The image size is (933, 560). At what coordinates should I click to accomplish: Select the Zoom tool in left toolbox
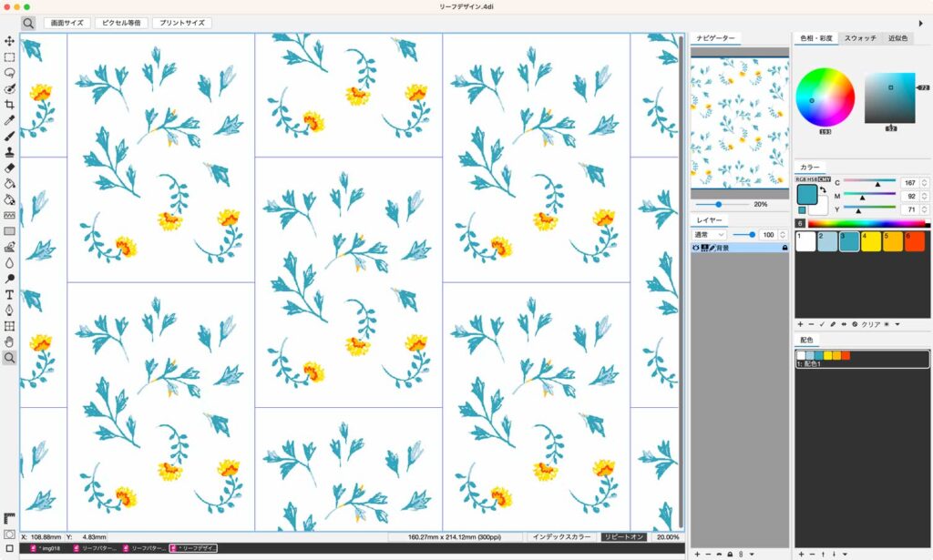(x=9, y=357)
